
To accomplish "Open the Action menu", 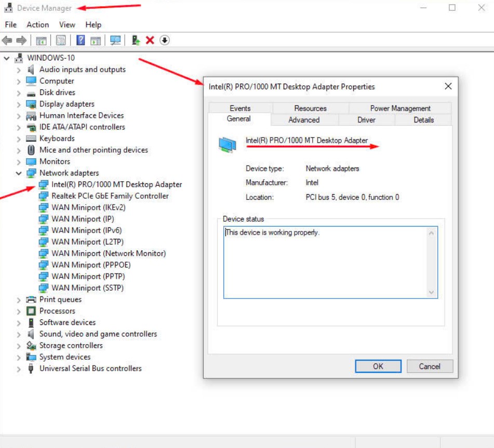I will pyautogui.click(x=38, y=24).
